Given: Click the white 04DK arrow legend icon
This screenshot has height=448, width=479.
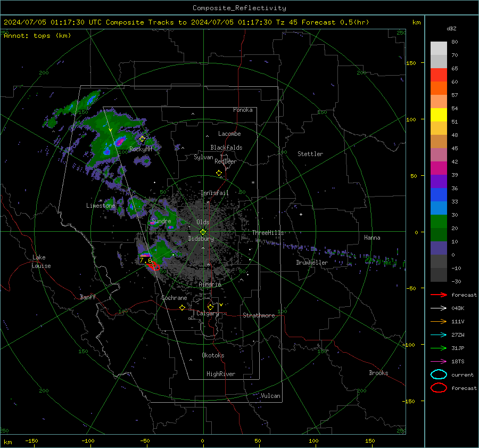Looking at the screenshot, I should click(439, 308).
